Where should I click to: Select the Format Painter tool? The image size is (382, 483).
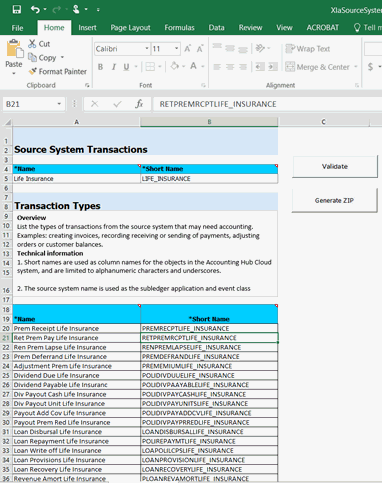coord(57,71)
